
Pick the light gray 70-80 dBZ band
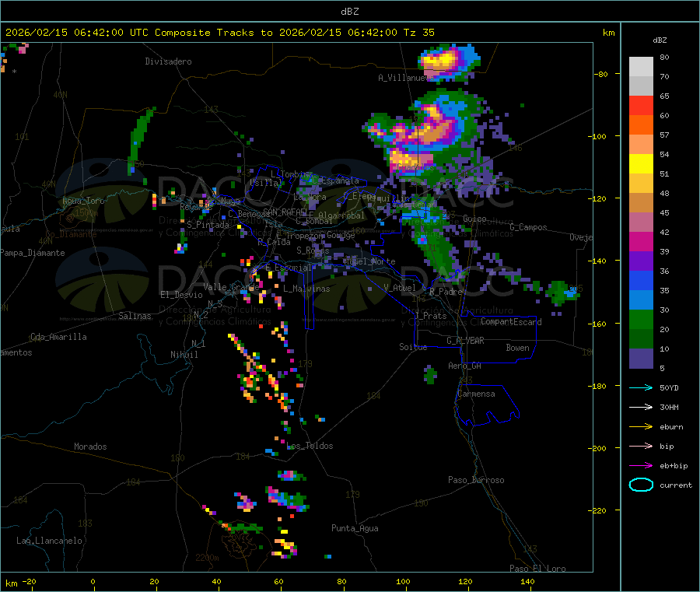point(641,67)
